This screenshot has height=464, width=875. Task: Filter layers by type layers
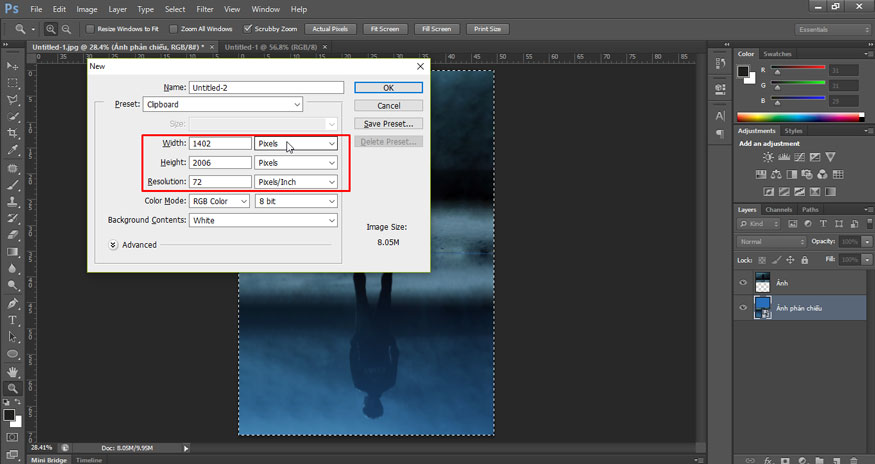click(823, 224)
